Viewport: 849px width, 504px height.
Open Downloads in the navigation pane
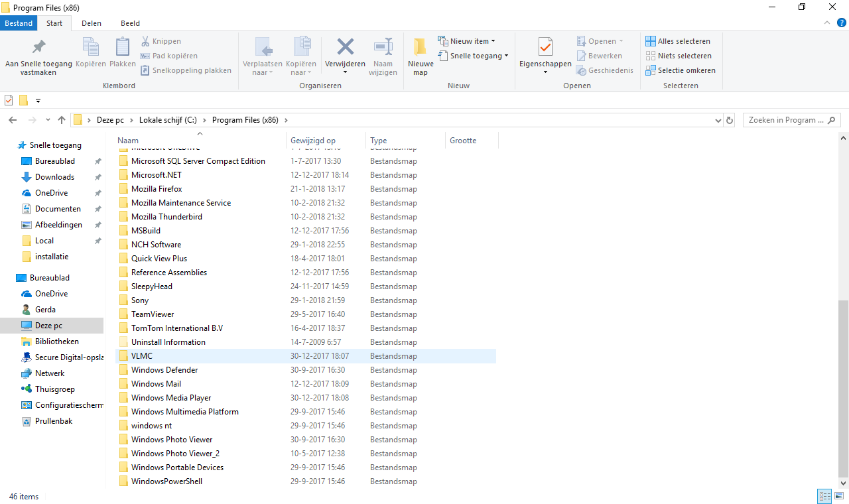tap(54, 177)
